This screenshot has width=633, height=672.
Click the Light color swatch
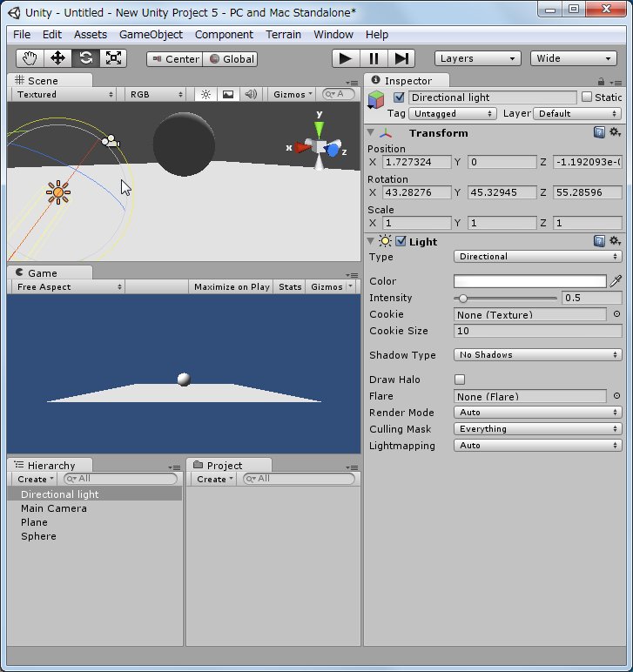[529, 281]
